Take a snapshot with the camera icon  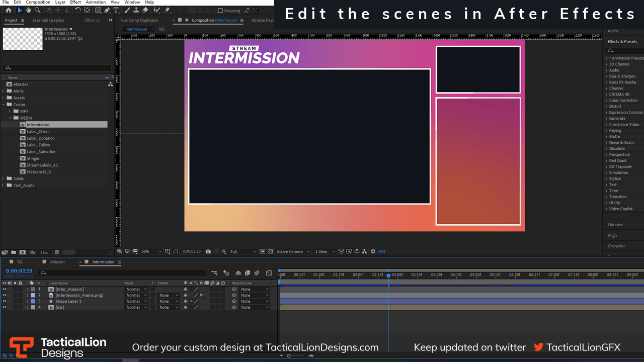coord(208,251)
